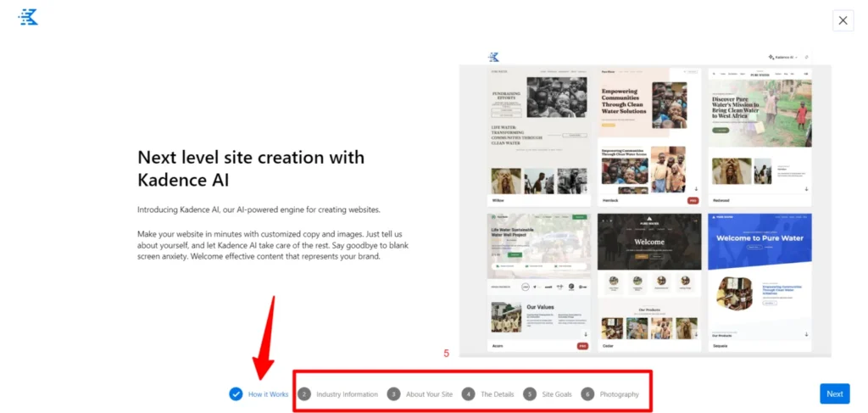Click the sentence "Introducing Kadence AI, our AI-powered engine"
868x413 pixels.
coord(259,209)
